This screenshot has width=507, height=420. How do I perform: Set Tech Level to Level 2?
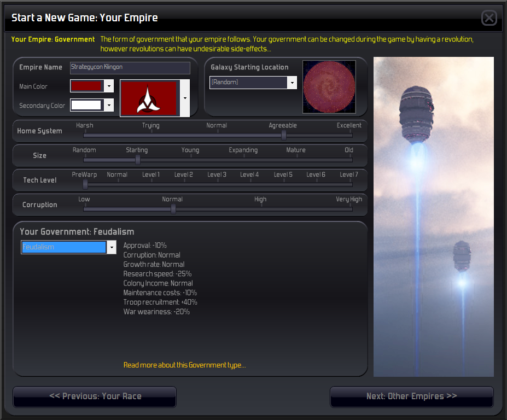coord(184,174)
